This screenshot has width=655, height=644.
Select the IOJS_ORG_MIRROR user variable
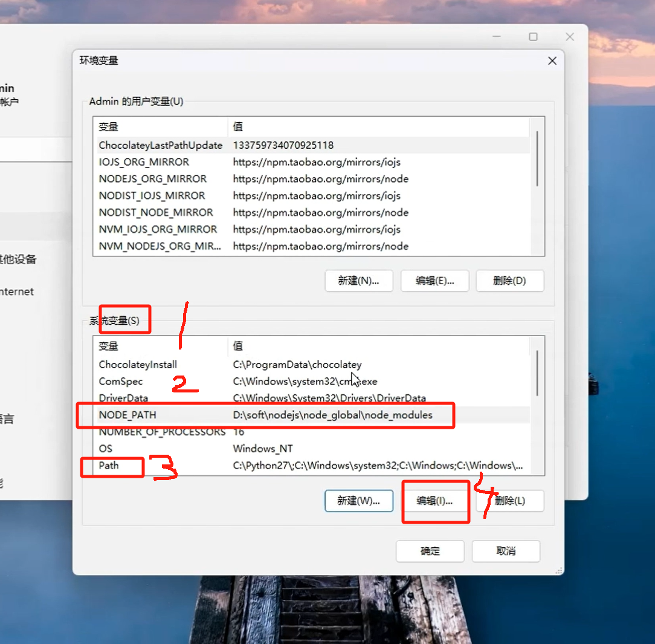(x=313, y=161)
